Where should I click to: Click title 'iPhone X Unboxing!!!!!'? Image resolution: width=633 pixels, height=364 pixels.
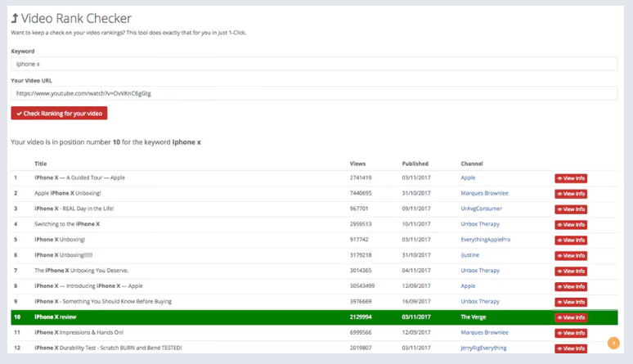pos(63,255)
